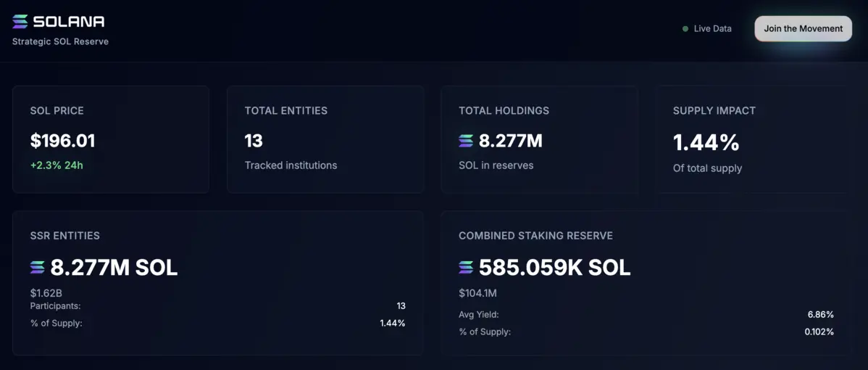This screenshot has height=370, width=868.
Task: Click the Live Data label
Action: pyautogui.click(x=712, y=29)
